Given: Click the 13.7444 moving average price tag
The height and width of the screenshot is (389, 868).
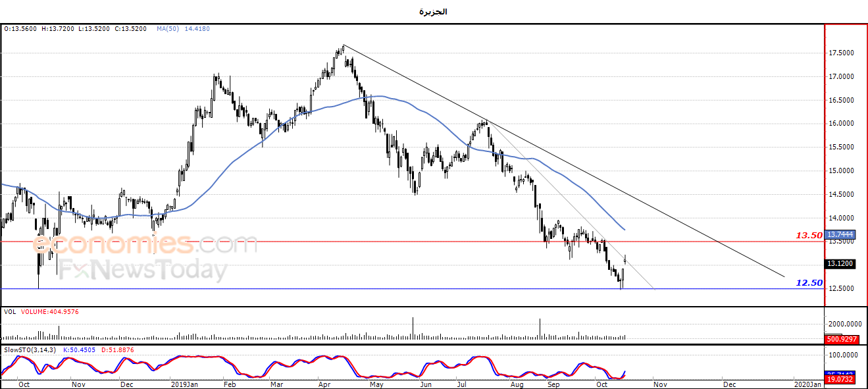Looking at the screenshot, I should pyautogui.click(x=840, y=234).
